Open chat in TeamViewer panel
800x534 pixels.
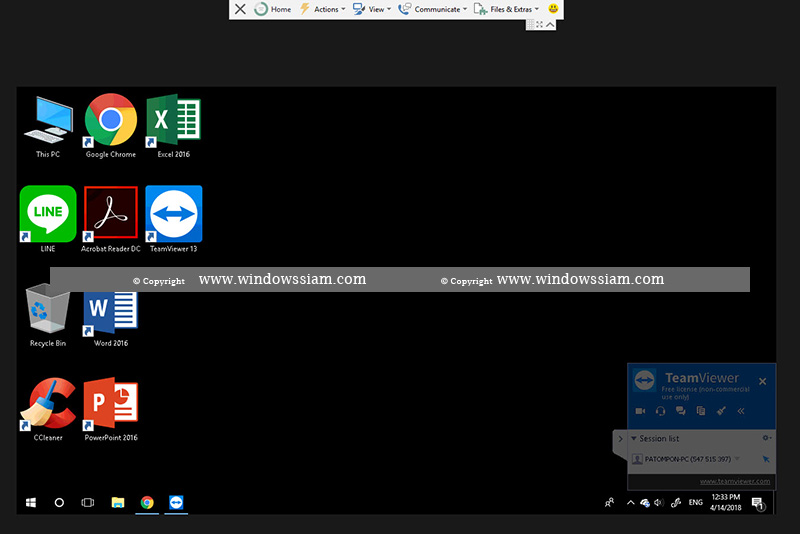pyautogui.click(x=681, y=411)
